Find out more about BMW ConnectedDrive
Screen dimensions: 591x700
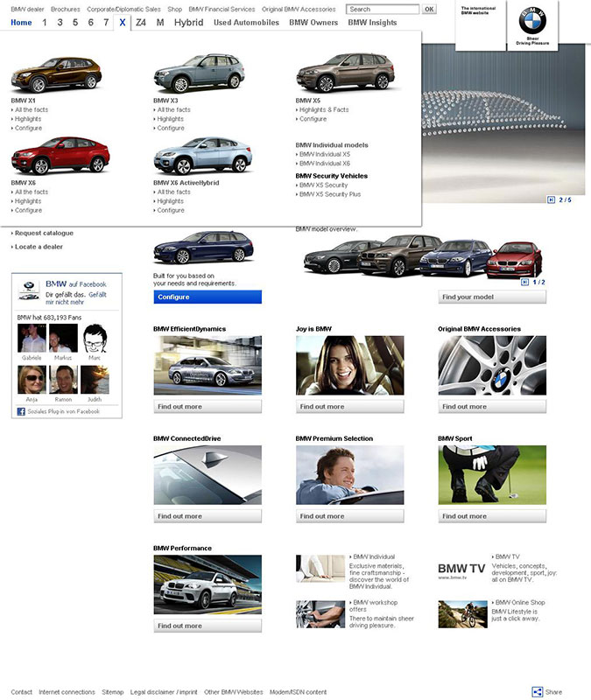coord(208,516)
